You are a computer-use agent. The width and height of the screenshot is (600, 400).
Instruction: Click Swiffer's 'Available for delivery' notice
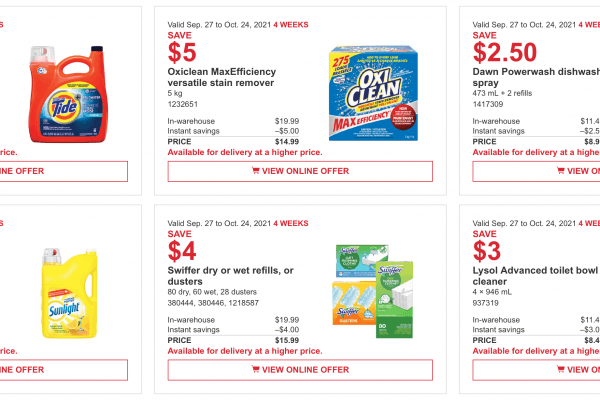click(x=245, y=351)
